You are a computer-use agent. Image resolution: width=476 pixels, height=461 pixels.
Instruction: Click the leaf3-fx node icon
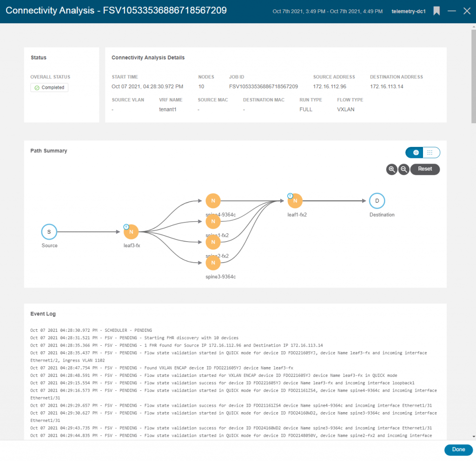coord(131,231)
